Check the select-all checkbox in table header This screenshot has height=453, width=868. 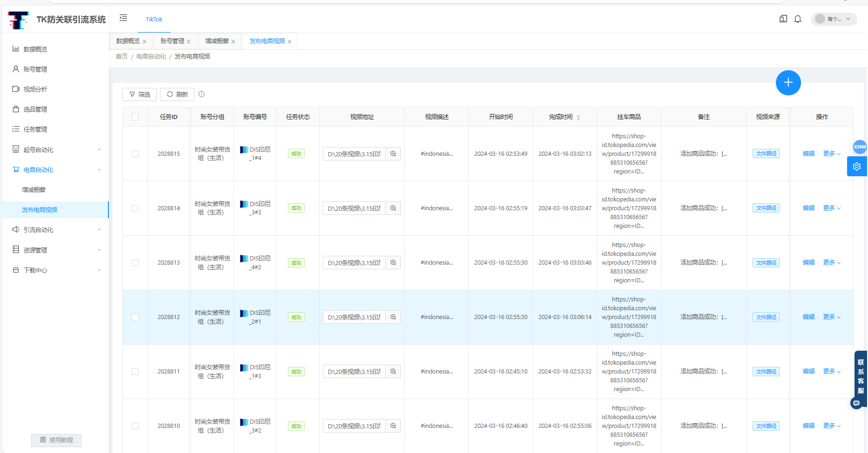pos(135,117)
